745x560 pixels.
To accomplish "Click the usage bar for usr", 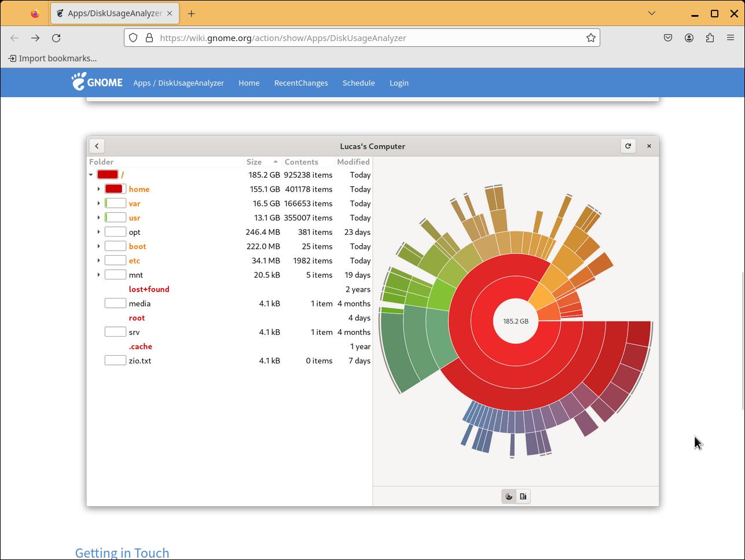I will [x=115, y=218].
